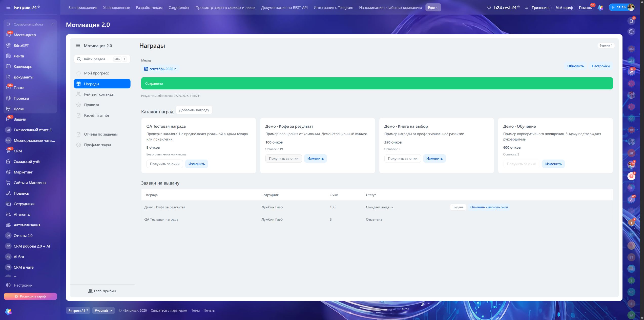Click Изменить on Демо · Обучение card

pyautogui.click(x=553, y=164)
